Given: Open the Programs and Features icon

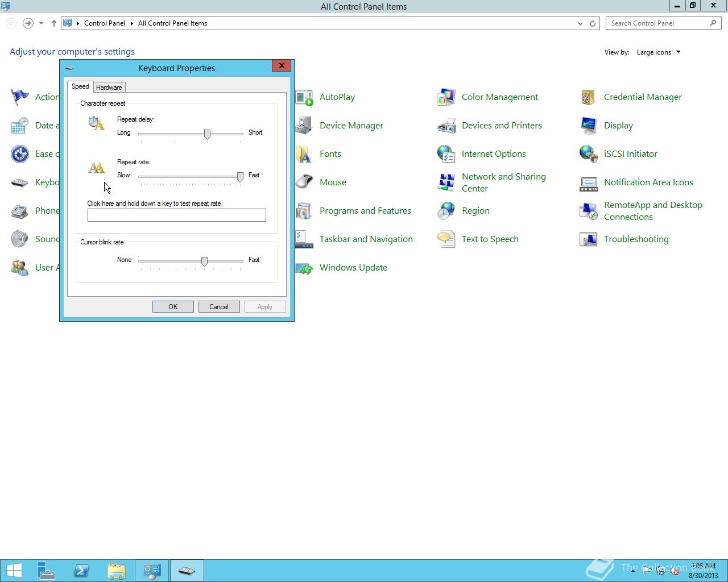Looking at the screenshot, I should pos(304,211).
